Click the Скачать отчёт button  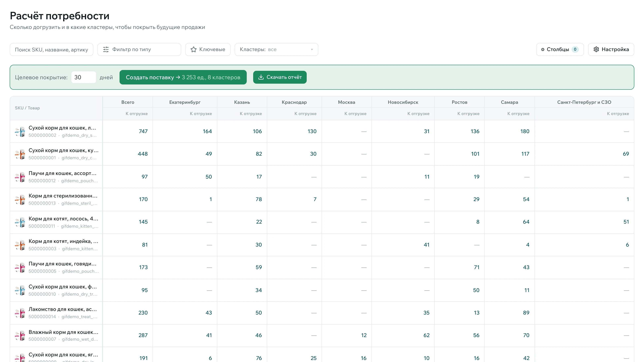[280, 77]
